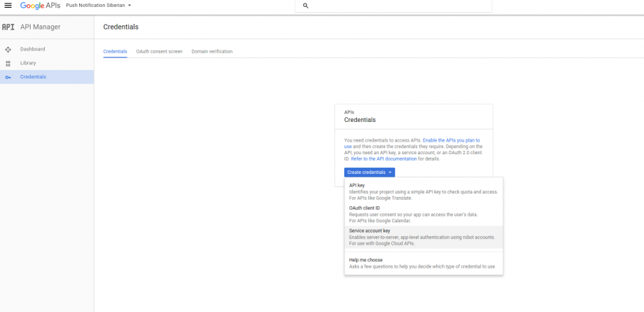Open the Push Notification Siberian project dropdown
This screenshot has height=312, width=644.
point(99,6)
